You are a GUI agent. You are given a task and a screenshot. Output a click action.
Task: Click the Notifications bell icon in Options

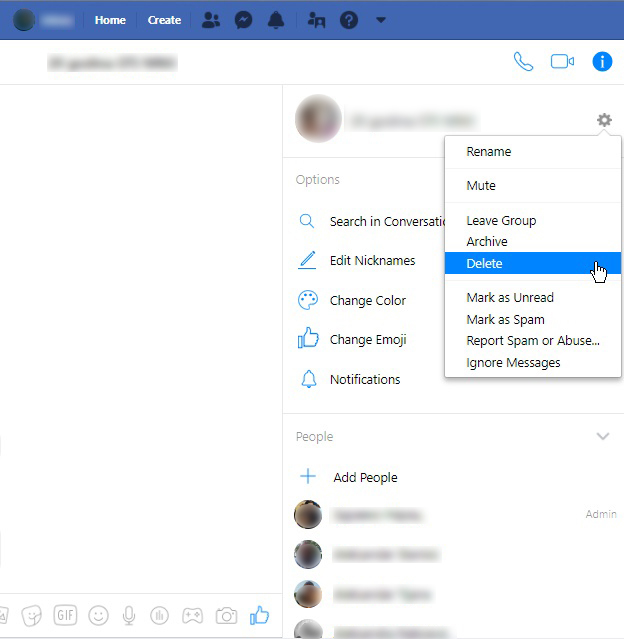click(309, 379)
